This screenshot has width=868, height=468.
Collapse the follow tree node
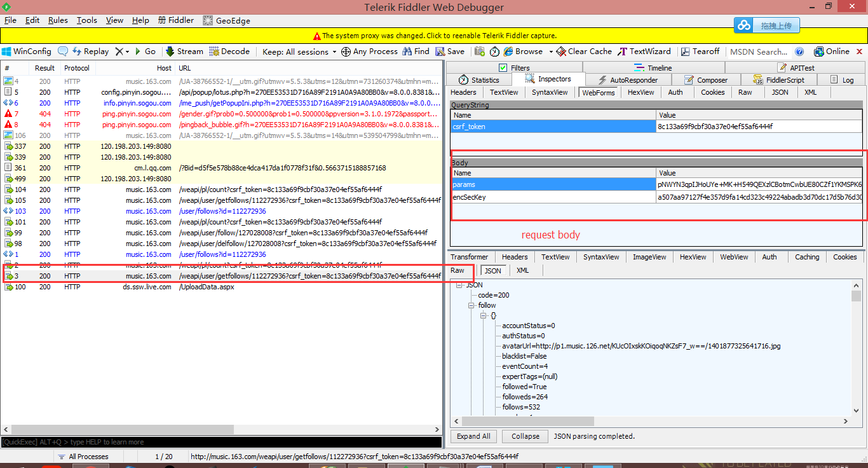click(472, 305)
